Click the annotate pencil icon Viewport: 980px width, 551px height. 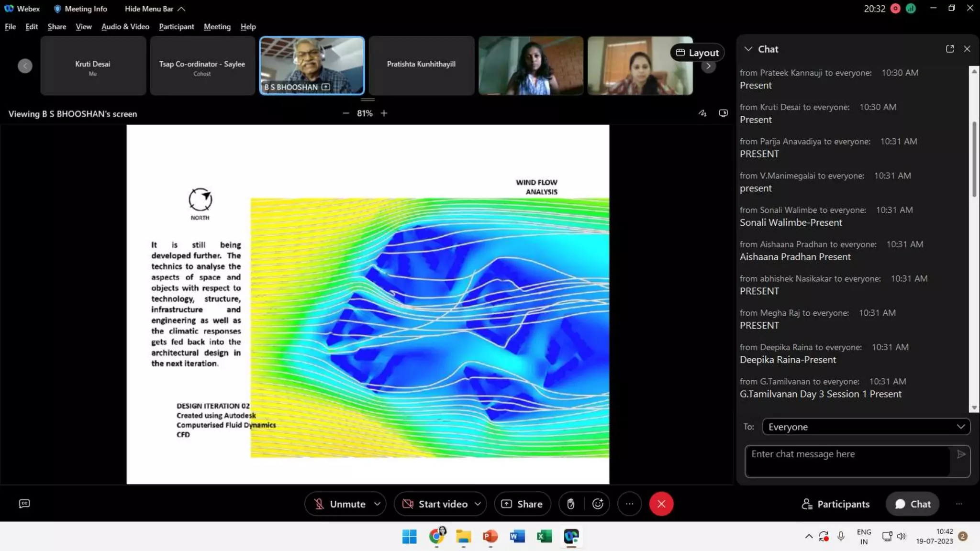coord(702,113)
